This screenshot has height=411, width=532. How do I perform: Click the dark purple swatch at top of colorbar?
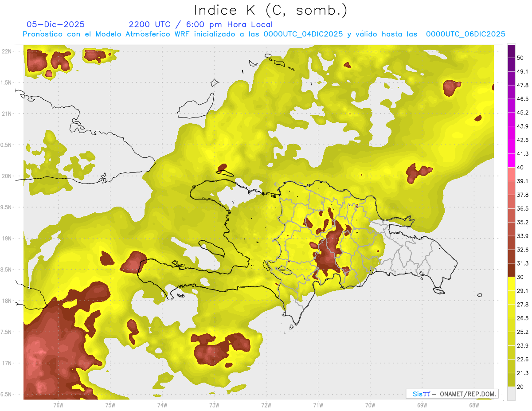pos(511,51)
